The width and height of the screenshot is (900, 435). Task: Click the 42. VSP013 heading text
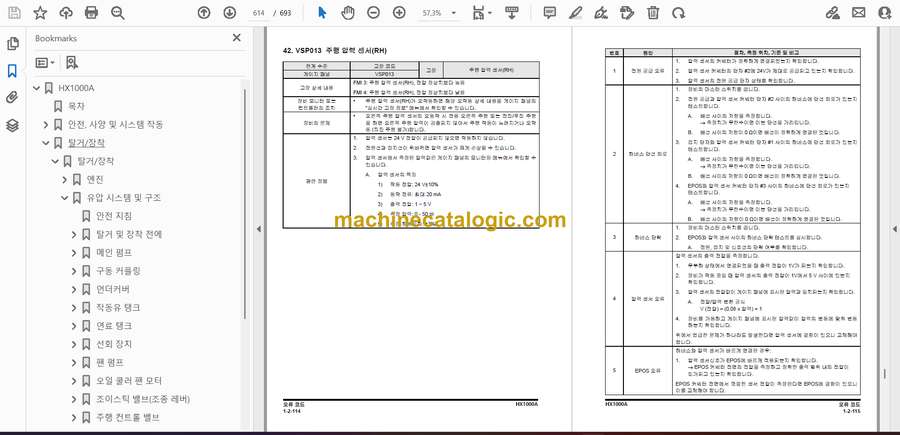point(336,51)
